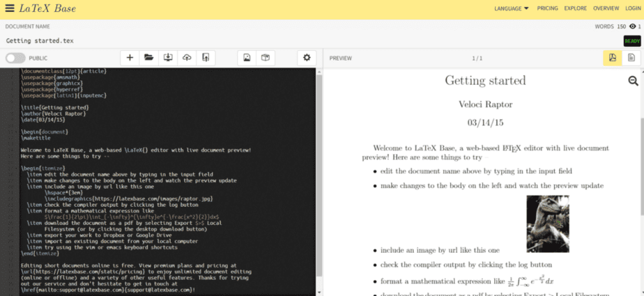Click the import file upload icon
This screenshot has height=296, width=644.
point(206,58)
